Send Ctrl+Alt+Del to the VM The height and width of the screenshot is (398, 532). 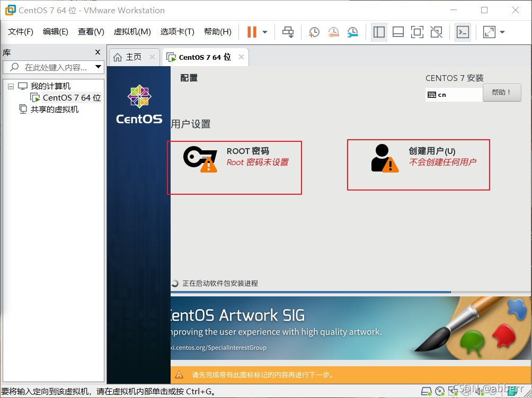click(x=288, y=32)
